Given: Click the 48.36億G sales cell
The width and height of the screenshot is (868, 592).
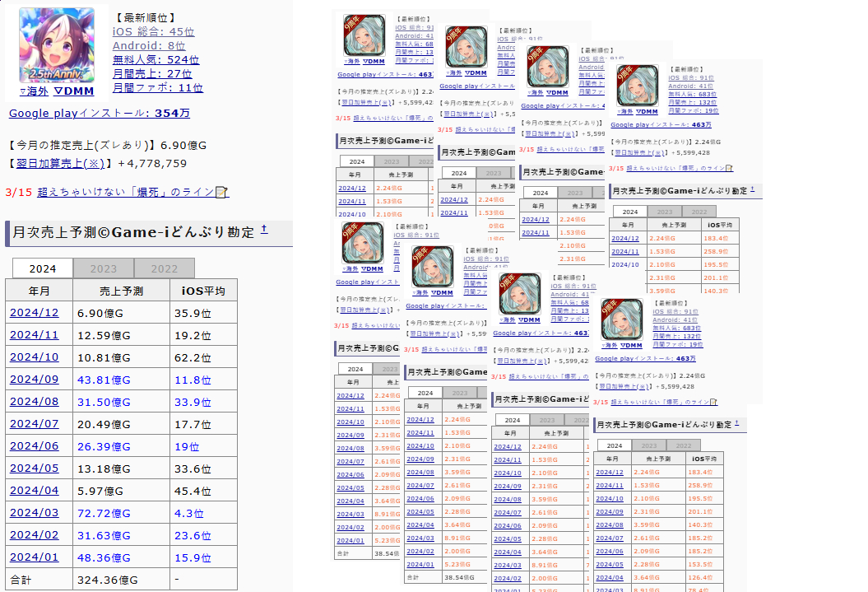Looking at the screenshot, I should point(121,557).
